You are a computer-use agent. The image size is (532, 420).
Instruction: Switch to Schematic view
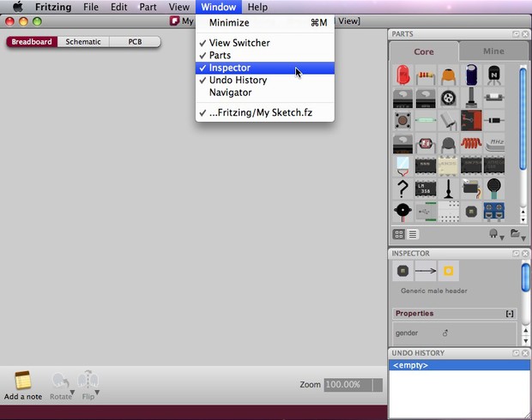coord(83,42)
